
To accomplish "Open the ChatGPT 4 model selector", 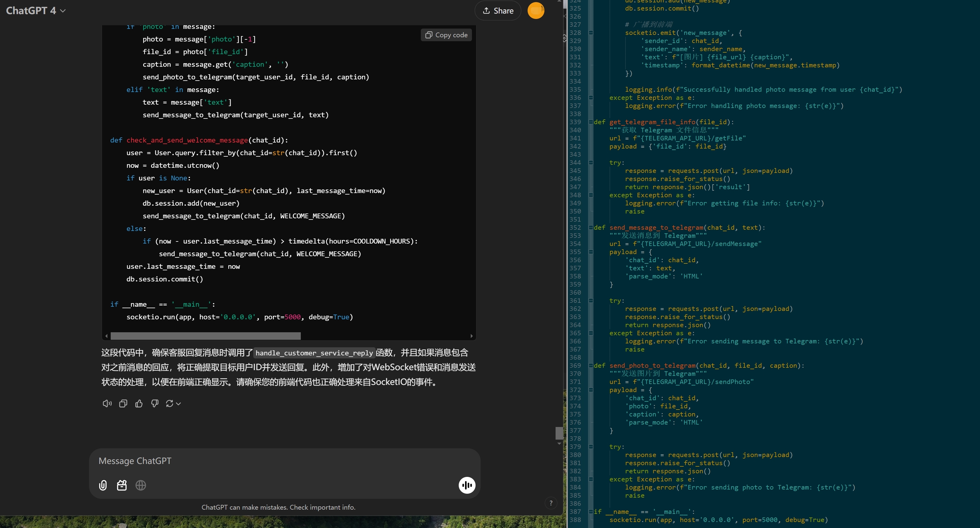I will click(x=36, y=11).
